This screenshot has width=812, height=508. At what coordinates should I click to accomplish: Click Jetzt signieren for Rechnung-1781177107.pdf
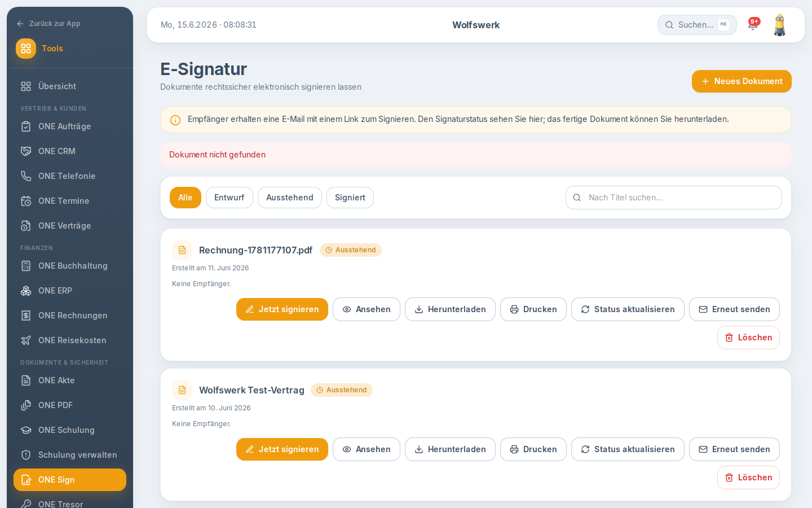[282, 309]
